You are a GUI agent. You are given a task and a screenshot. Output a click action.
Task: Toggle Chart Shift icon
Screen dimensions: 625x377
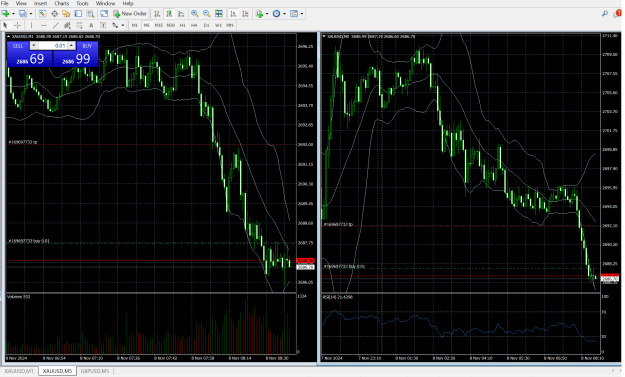click(246, 14)
